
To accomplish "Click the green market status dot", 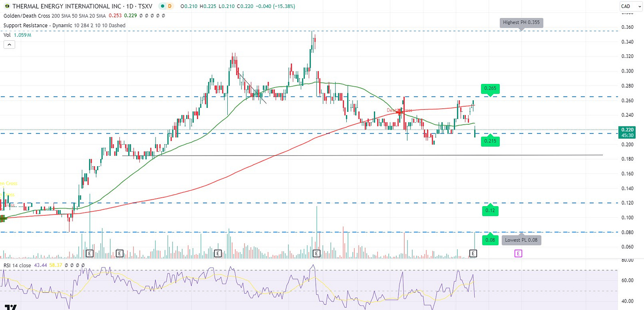I will click(163, 6).
